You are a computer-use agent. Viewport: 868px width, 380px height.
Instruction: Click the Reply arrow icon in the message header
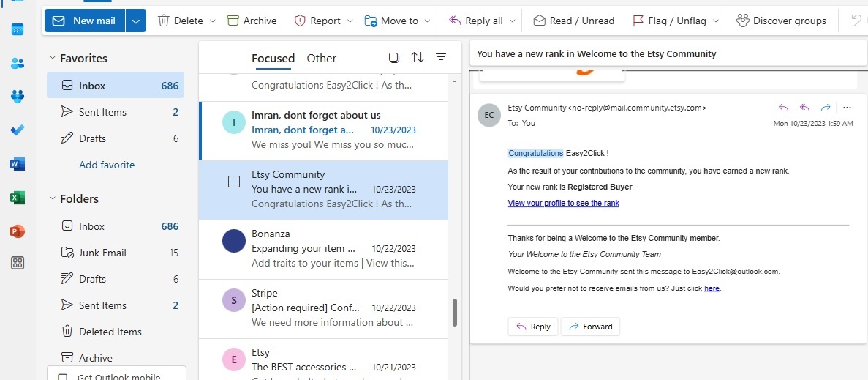pyautogui.click(x=782, y=108)
